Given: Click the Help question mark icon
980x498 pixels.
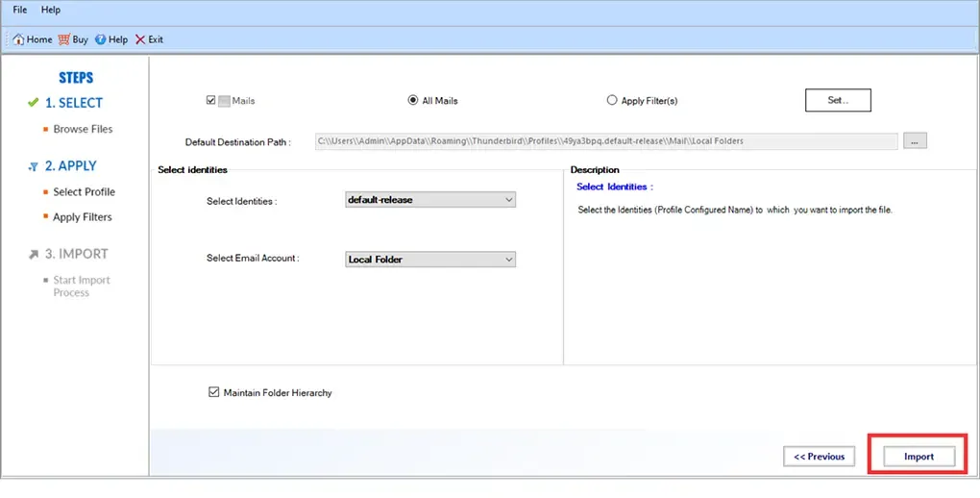Looking at the screenshot, I should click(100, 39).
